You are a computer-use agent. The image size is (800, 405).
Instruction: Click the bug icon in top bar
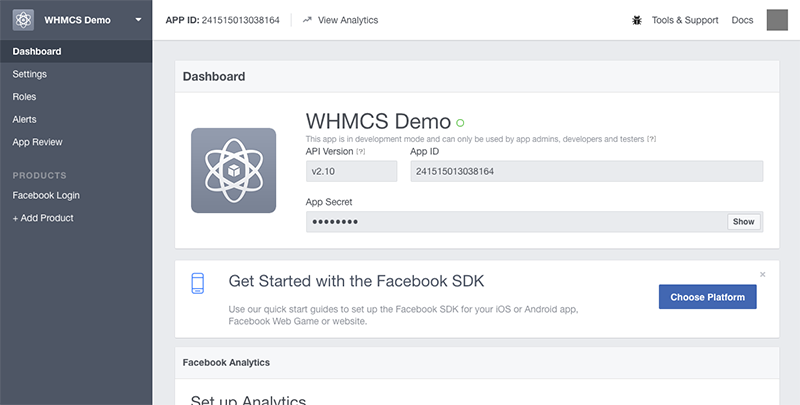pyautogui.click(x=637, y=20)
